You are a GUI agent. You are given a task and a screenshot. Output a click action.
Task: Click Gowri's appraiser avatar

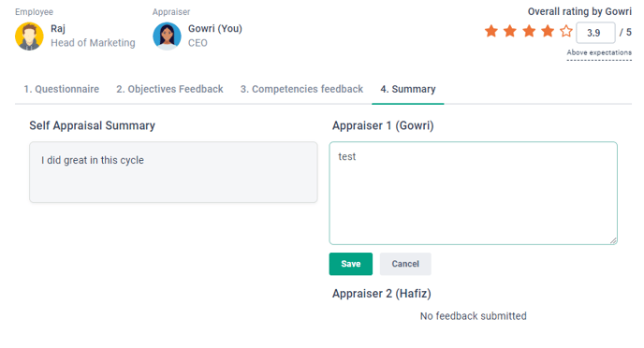click(167, 36)
